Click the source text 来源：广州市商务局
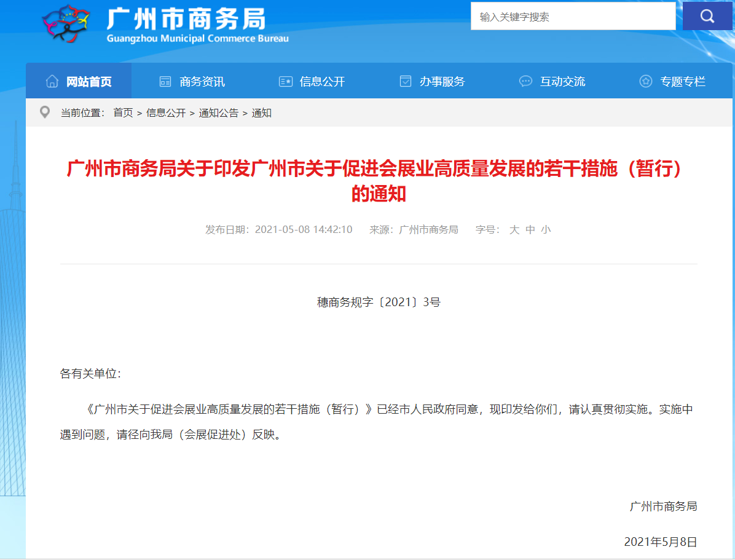735x560 pixels. pyautogui.click(x=414, y=230)
